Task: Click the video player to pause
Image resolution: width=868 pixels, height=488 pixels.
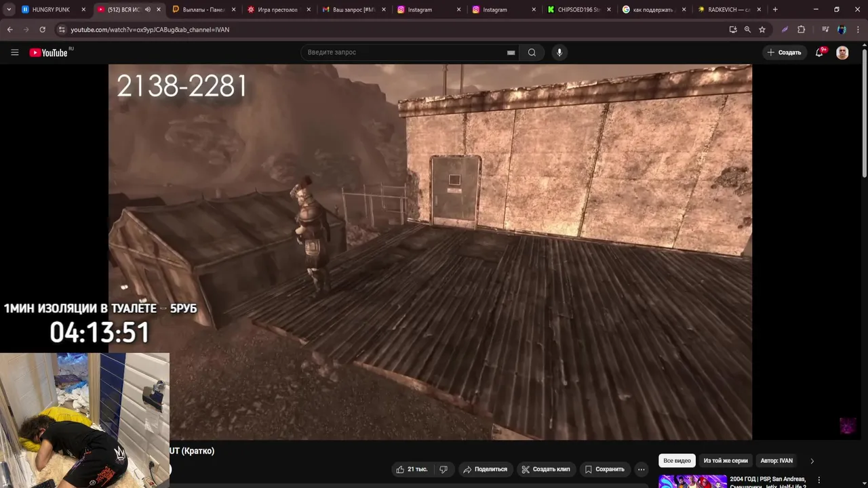Action: [x=430, y=252]
